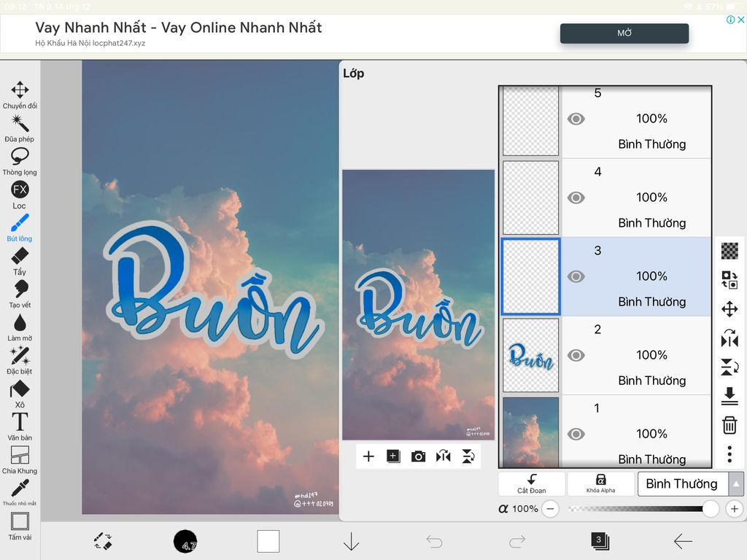Toggle the Cắt Đoạn clipping option
Viewport: 747px width, 560px height.
pyautogui.click(x=532, y=483)
